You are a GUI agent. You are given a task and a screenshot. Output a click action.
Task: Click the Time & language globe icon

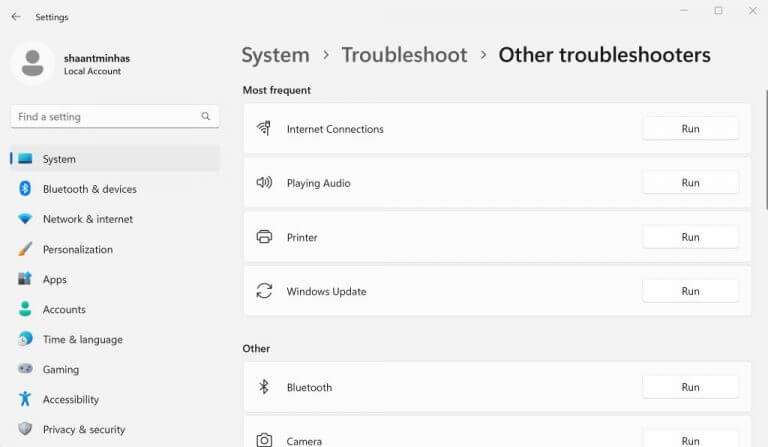25,339
